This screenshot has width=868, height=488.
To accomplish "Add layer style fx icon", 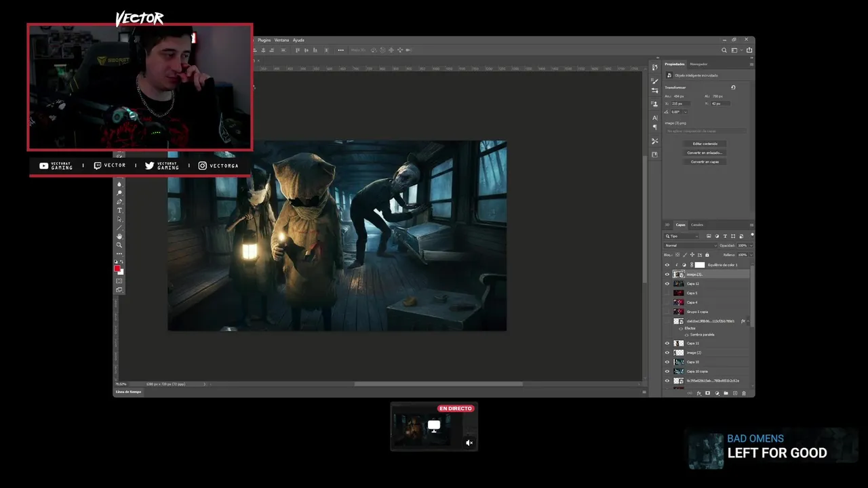I will [699, 393].
